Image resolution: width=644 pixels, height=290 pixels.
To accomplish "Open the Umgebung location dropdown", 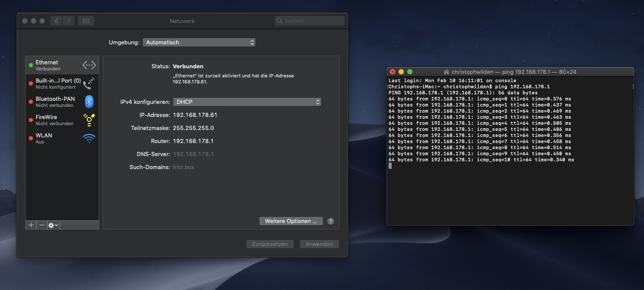I will click(x=199, y=42).
